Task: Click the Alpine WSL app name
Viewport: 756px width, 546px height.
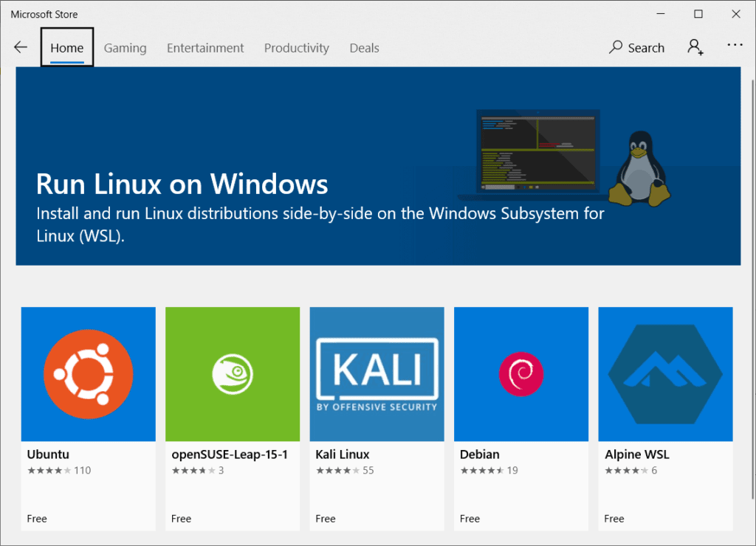Action: (x=636, y=455)
